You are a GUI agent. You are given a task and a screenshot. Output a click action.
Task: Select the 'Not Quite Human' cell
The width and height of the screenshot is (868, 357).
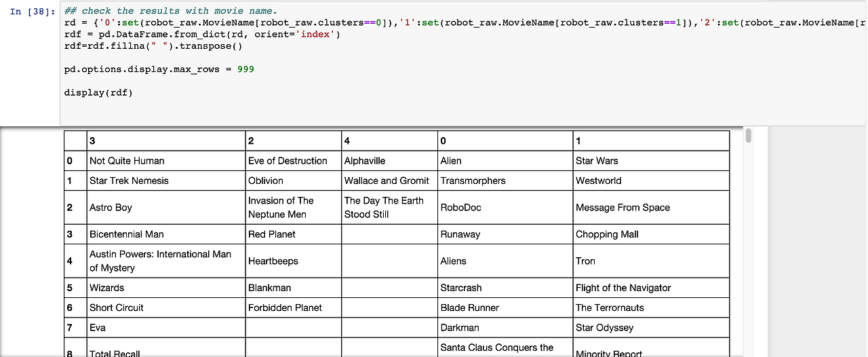click(x=166, y=161)
